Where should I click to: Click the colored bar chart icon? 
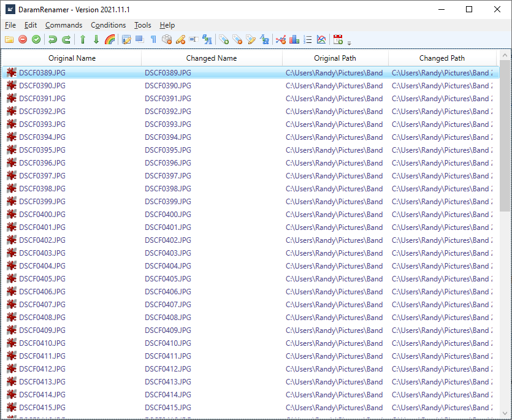[294, 39]
